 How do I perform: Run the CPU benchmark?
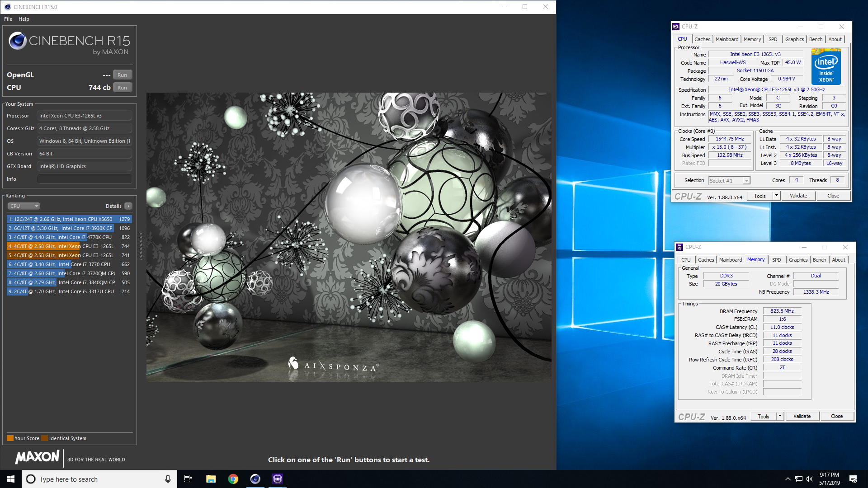point(122,88)
